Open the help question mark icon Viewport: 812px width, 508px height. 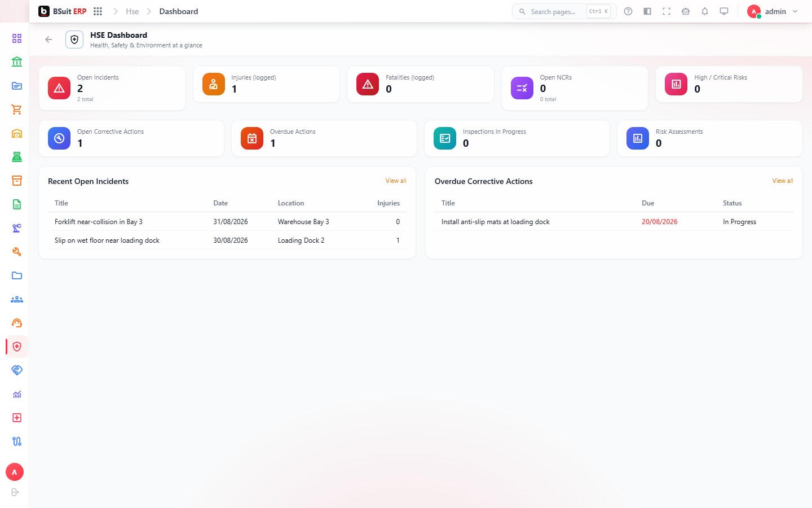pos(628,11)
